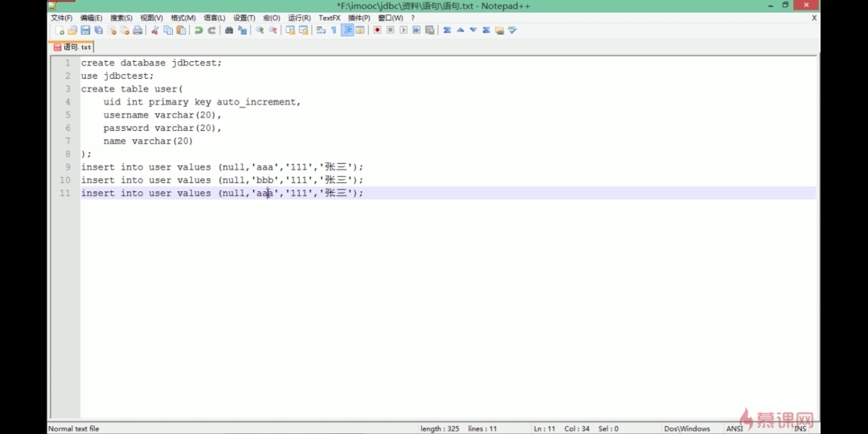Click line number 9 in the margin
Screen dimensions: 868x434
coord(68,166)
